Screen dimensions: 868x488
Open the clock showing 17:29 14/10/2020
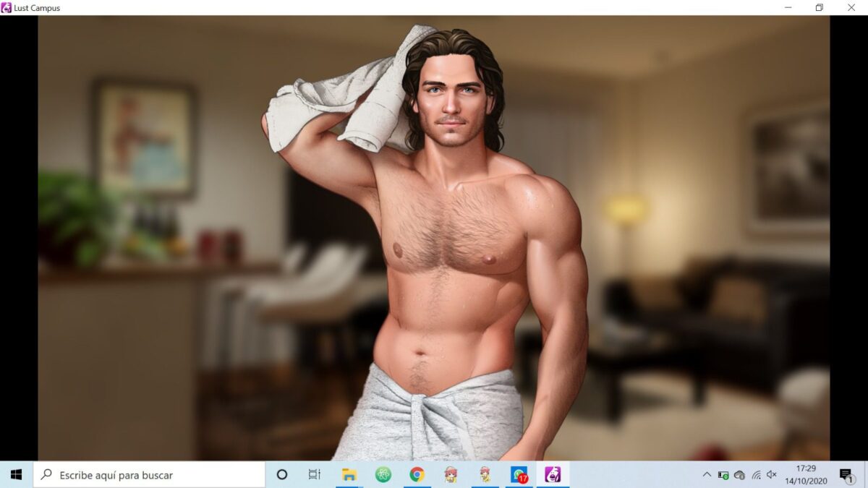806,475
